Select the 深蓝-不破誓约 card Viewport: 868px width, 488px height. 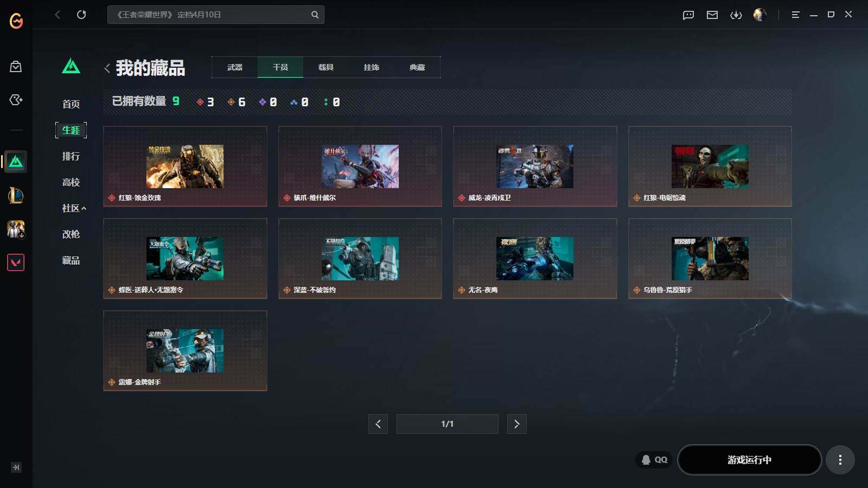(x=360, y=259)
